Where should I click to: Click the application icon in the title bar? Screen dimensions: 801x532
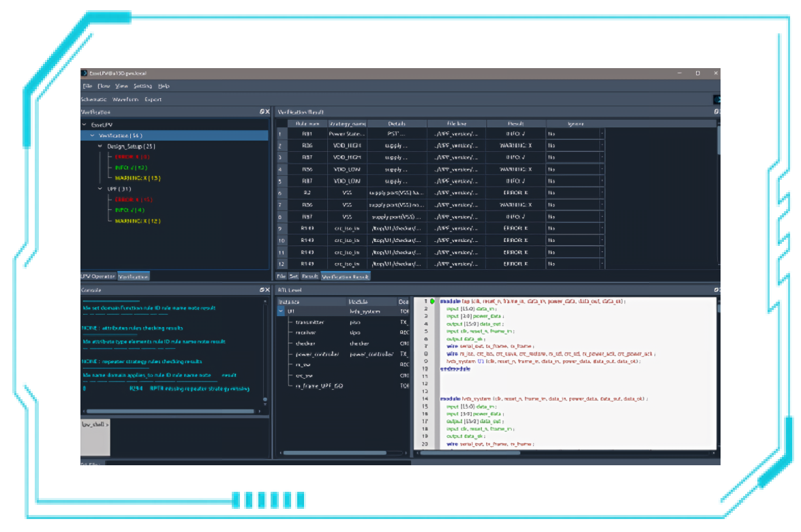point(84,73)
